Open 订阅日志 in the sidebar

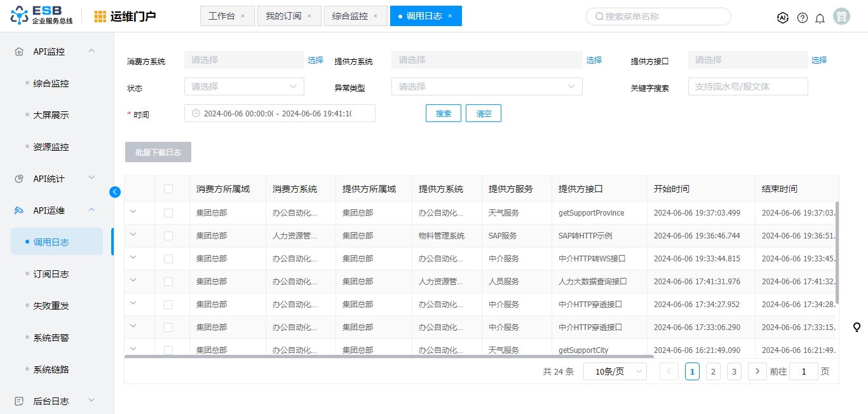[51, 274]
